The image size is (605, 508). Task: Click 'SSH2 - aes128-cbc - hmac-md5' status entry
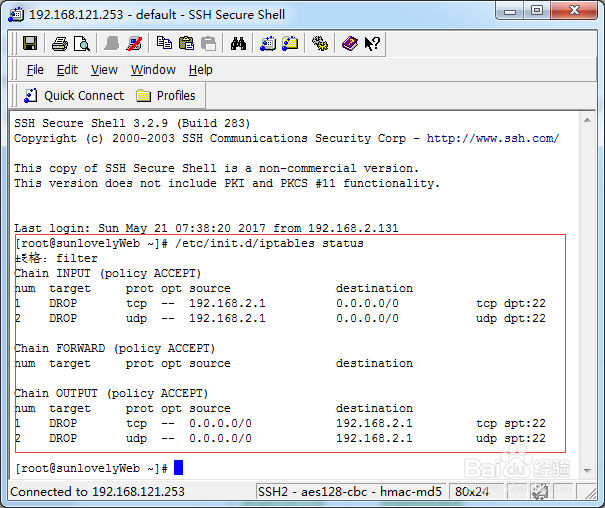pos(350,492)
